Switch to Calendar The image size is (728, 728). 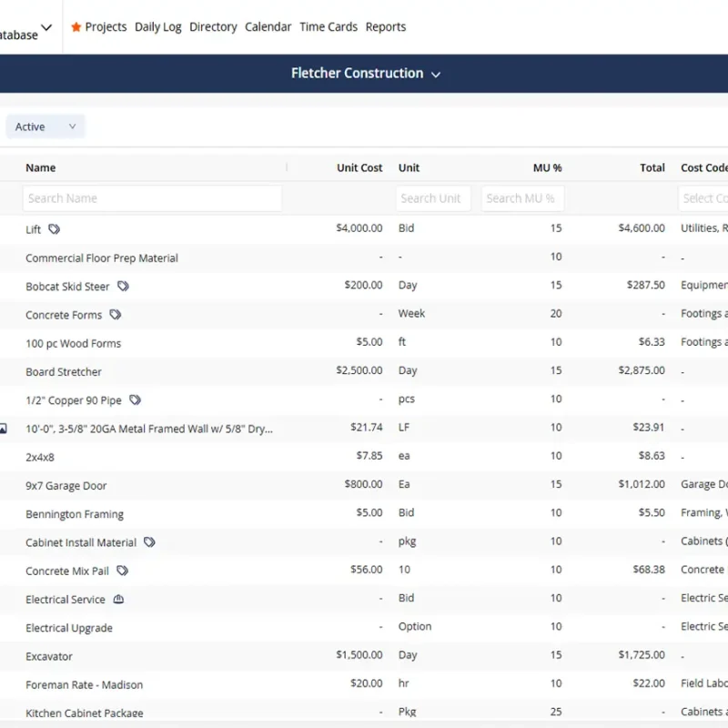point(268,27)
